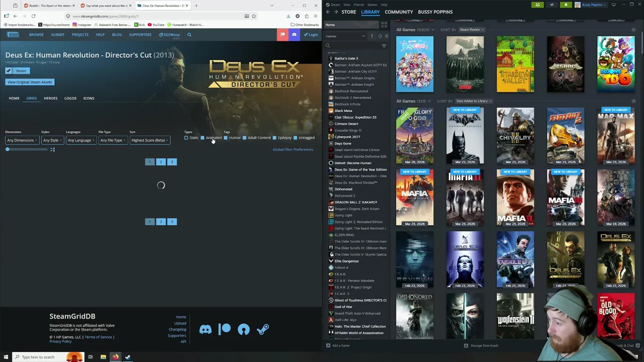The image size is (644, 362).
Task: Open Steam notifications bell icon
Action: pos(566,5)
